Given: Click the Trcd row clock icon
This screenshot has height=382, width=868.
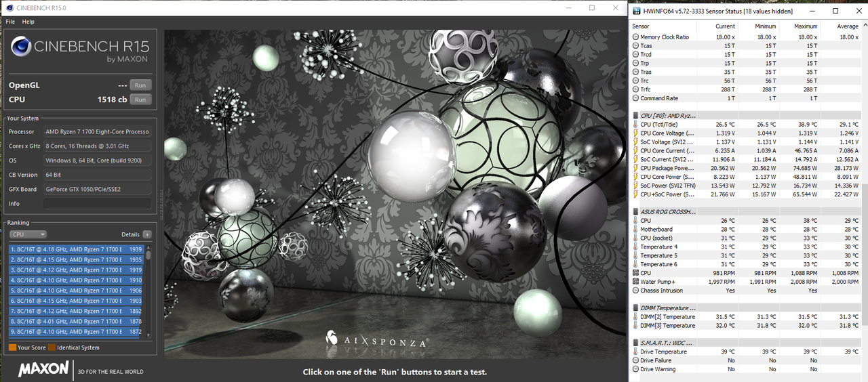Looking at the screenshot, I should coord(635,55).
